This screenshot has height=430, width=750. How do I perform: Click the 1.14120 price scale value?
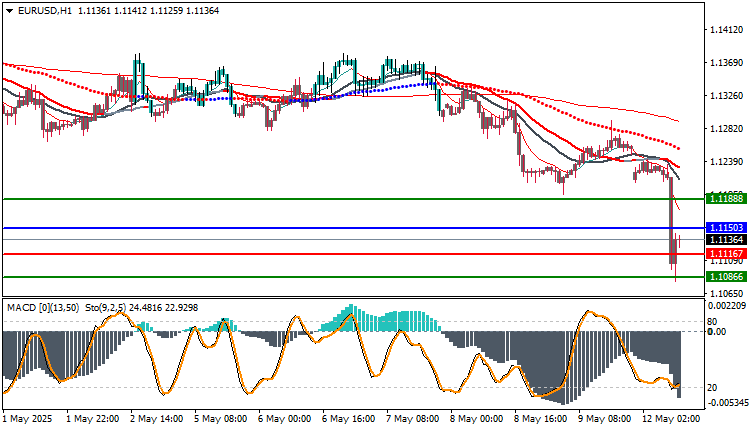tap(727, 30)
